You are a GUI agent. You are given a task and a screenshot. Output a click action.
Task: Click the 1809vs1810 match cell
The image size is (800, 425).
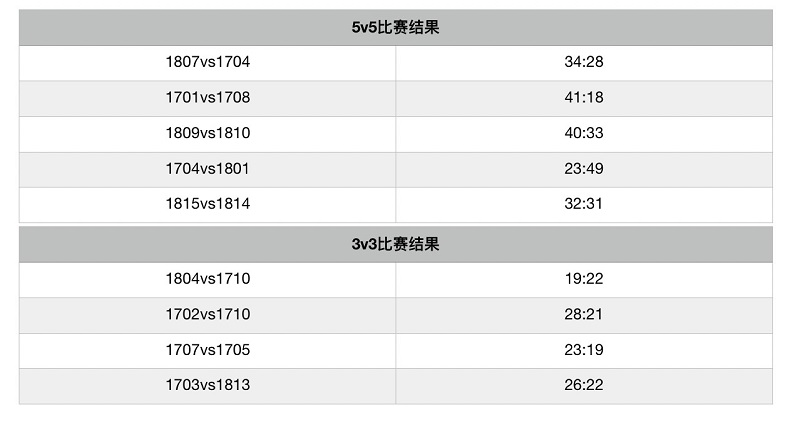[x=208, y=134]
